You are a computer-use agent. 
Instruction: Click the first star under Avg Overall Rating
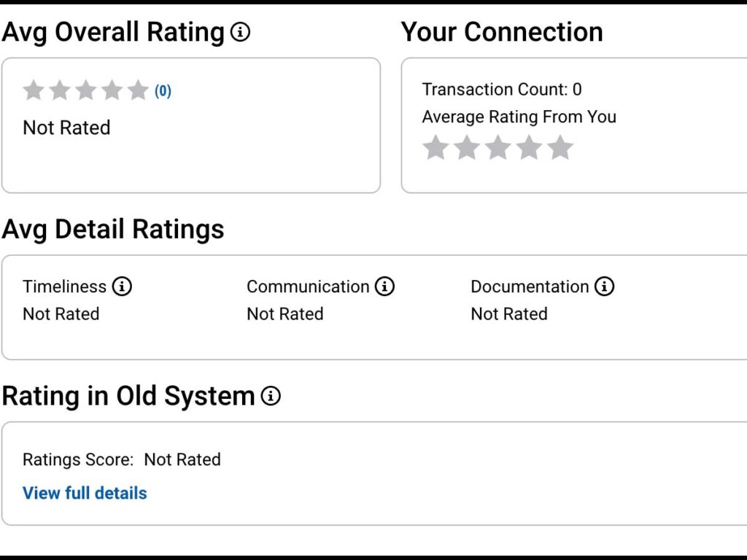point(34,90)
